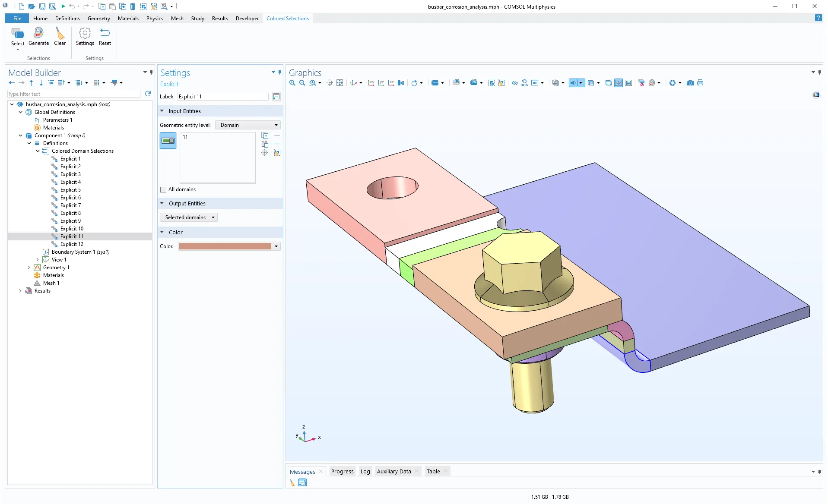Click the Zoom Extents icon in Graphics
Image resolution: width=828 pixels, height=504 pixels.
pos(340,83)
